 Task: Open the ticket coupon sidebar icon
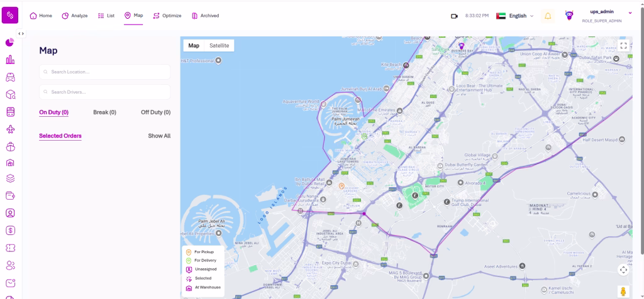tap(10, 248)
